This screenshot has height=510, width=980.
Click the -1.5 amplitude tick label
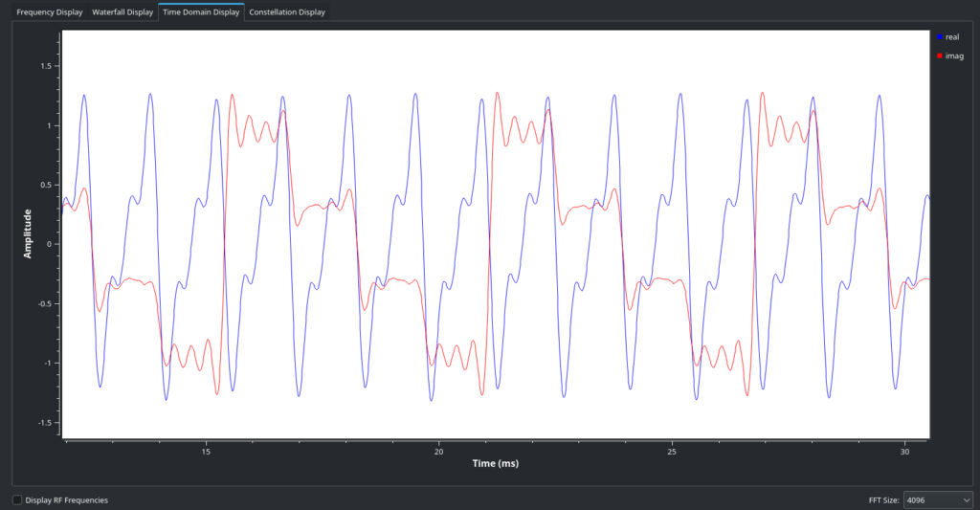pos(43,423)
